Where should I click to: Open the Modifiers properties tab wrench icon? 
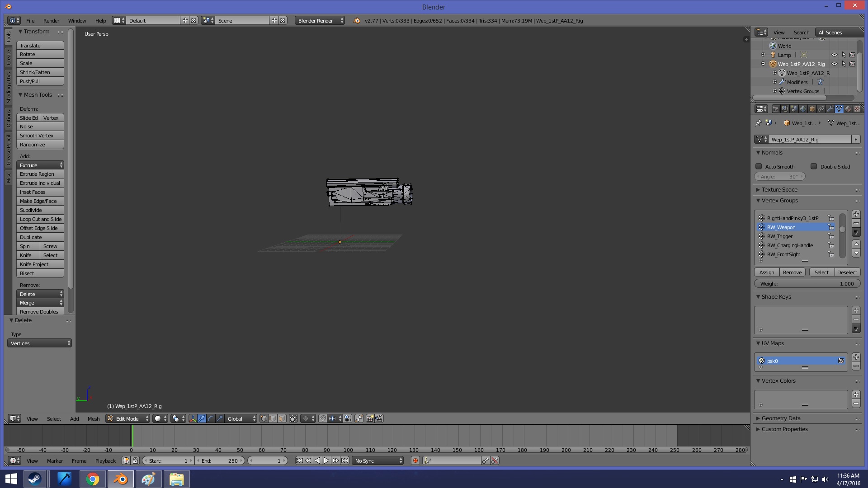point(830,109)
